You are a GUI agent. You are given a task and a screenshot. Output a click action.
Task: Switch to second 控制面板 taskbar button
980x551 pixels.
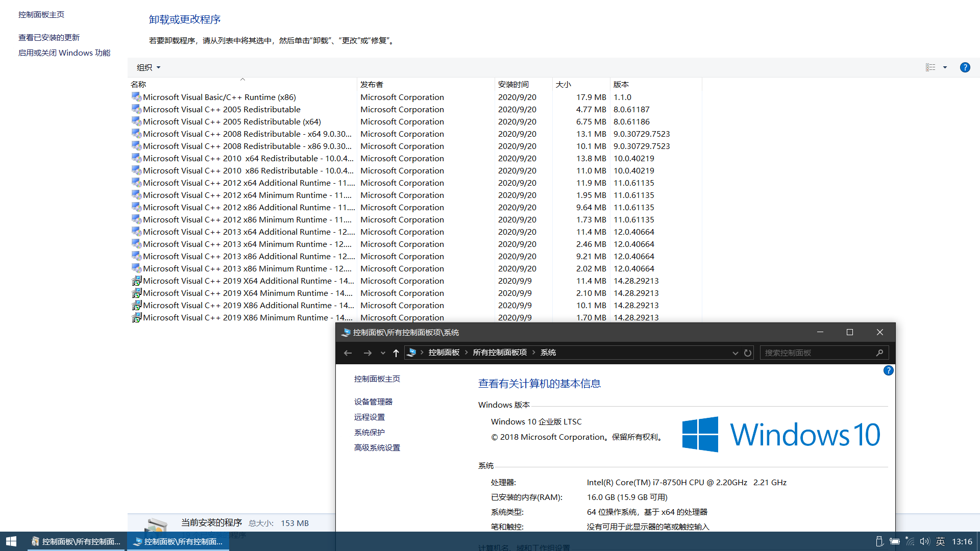(x=178, y=541)
